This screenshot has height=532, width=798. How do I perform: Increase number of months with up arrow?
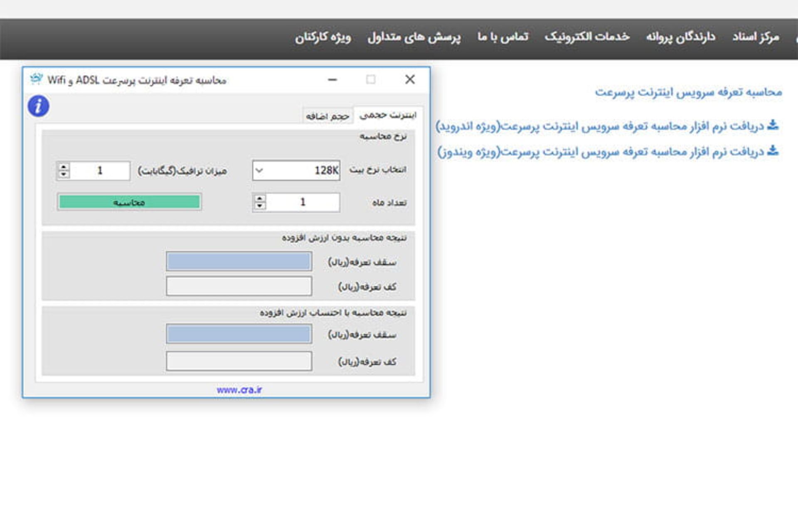coord(260,198)
